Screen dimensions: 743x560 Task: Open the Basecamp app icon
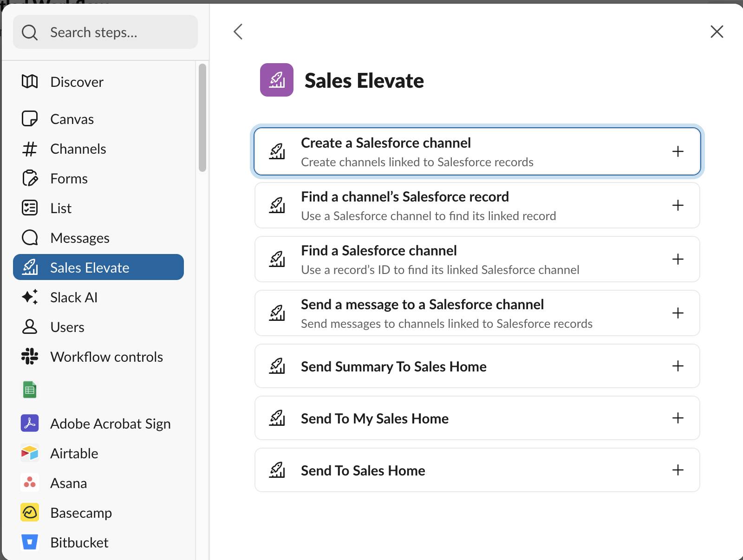click(30, 513)
